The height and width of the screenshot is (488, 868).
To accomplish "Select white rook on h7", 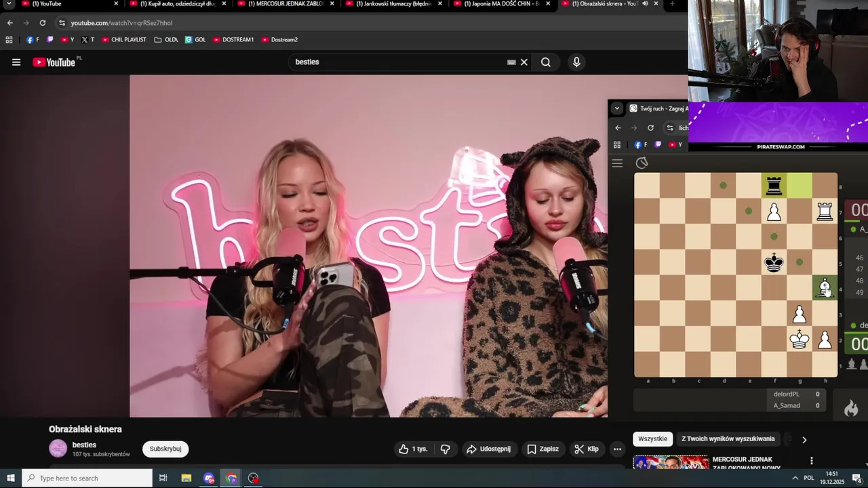I will click(x=825, y=211).
